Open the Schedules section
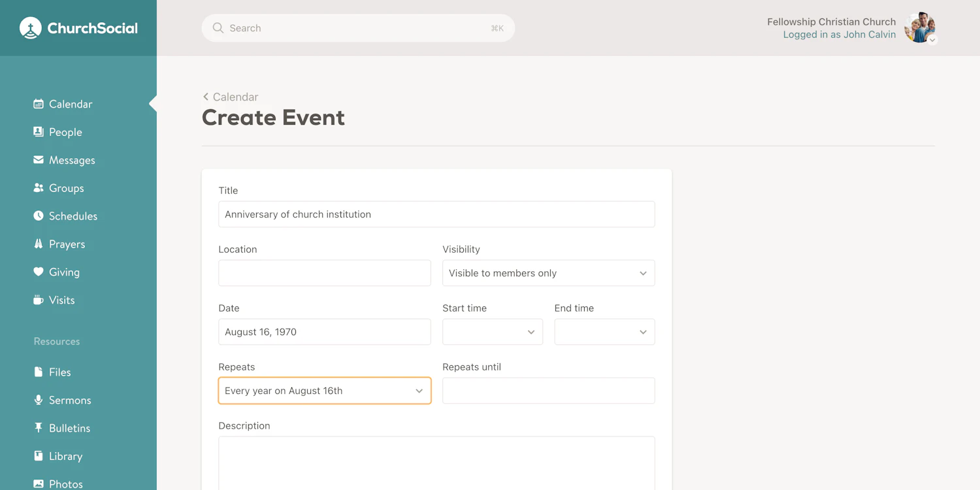980x490 pixels. [x=39, y=216]
